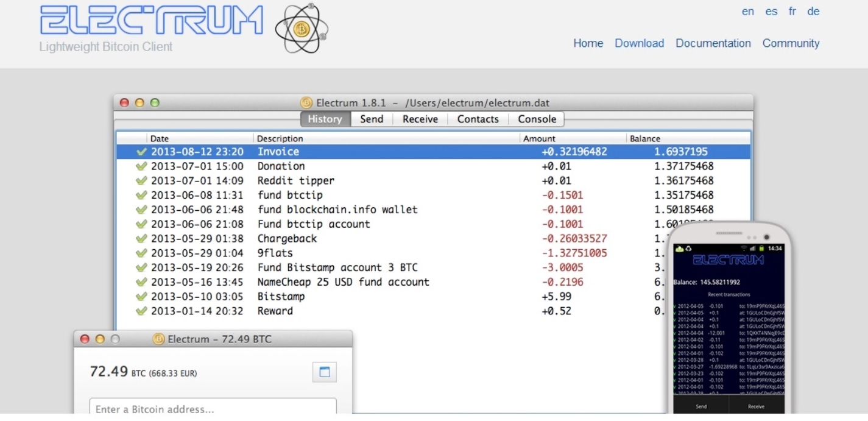Click confirmation checkmark of Chargeback row
The width and height of the screenshot is (868, 421).
[142, 239]
